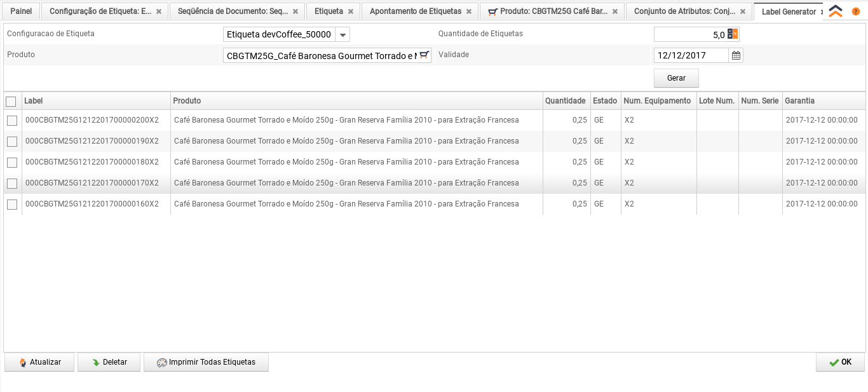This screenshot has width=868, height=392.
Task: Close the Produto CBGTM25G tab
Action: click(615, 11)
